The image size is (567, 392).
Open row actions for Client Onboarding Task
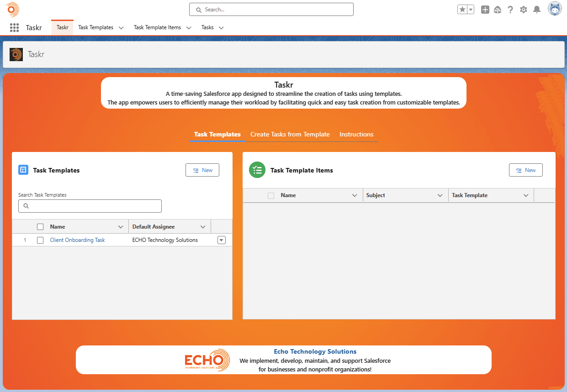click(222, 240)
